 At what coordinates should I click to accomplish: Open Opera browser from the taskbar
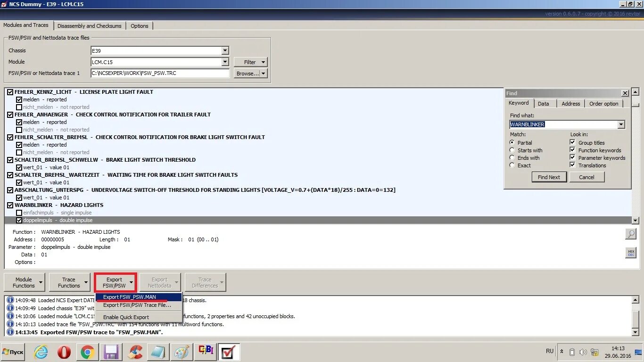pyautogui.click(x=64, y=352)
